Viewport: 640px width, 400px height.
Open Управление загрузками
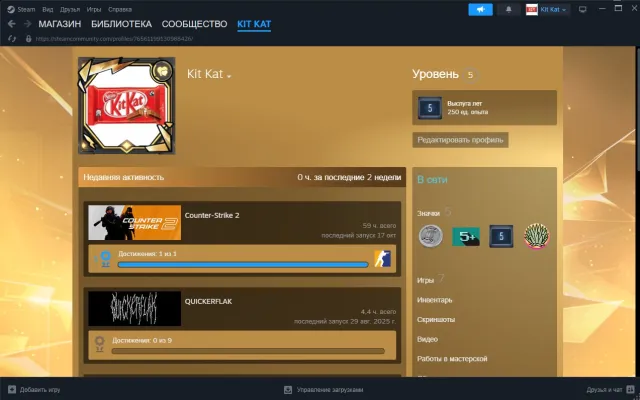click(330, 390)
